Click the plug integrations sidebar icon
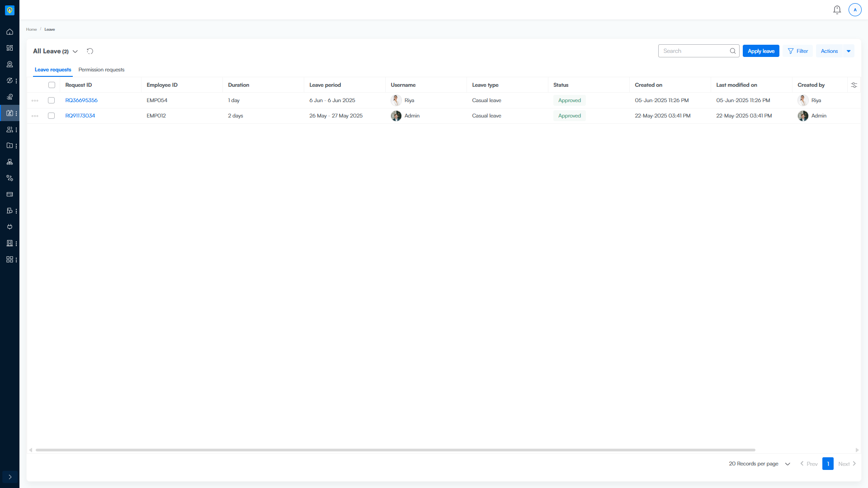 9,227
